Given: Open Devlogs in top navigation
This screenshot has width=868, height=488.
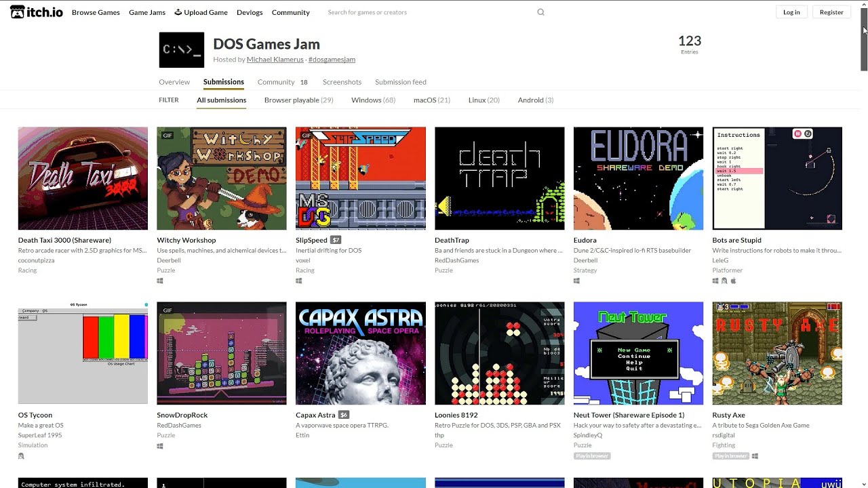Looking at the screenshot, I should click(x=250, y=12).
